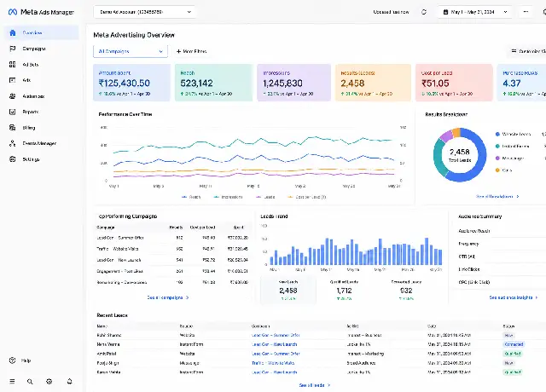Click the Billing icon in sidebar
Viewport: 546px width, 392px height.
coord(13,128)
